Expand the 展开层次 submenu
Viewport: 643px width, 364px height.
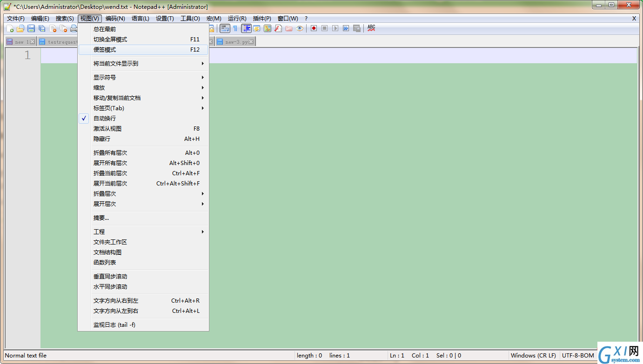coord(143,204)
